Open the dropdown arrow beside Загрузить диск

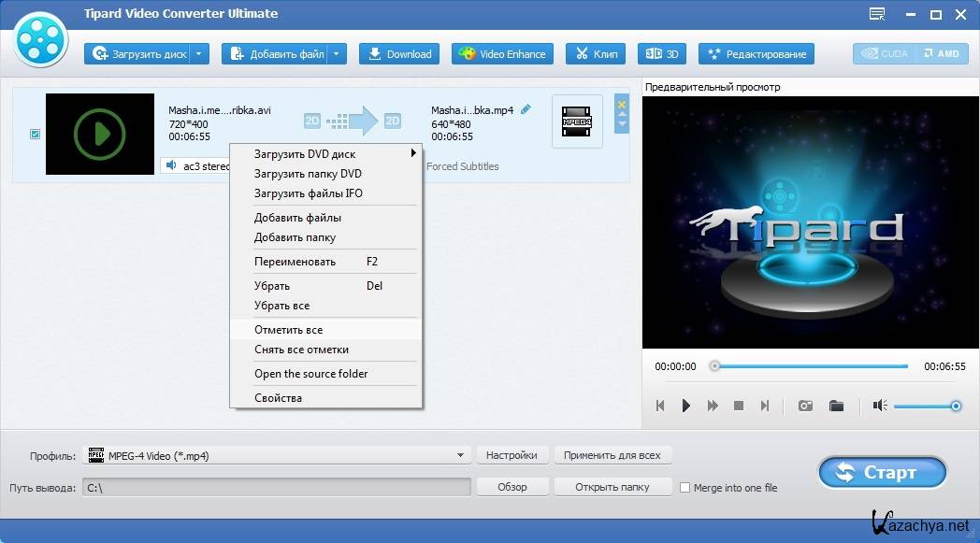point(199,54)
